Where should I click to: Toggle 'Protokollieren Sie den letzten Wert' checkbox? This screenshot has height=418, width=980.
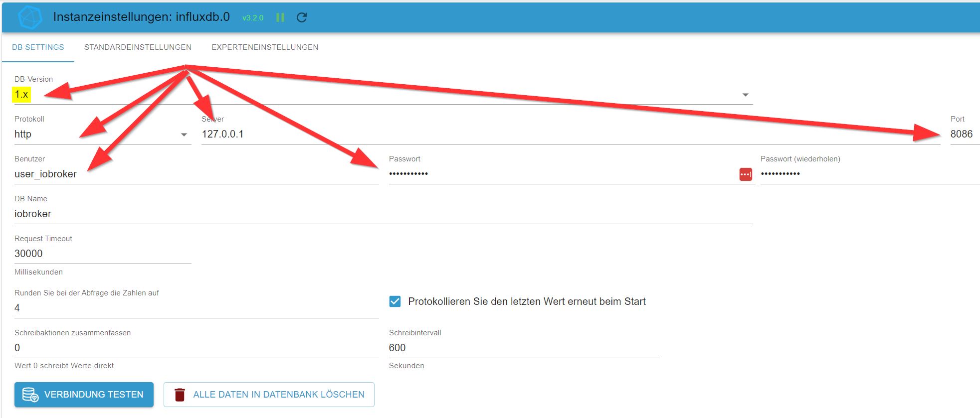395,301
